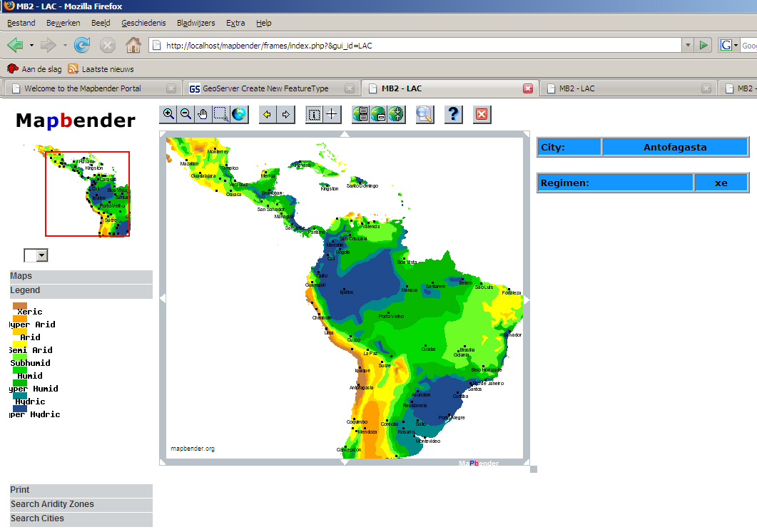Click the globe full extent icon

pyautogui.click(x=239, y=114)
